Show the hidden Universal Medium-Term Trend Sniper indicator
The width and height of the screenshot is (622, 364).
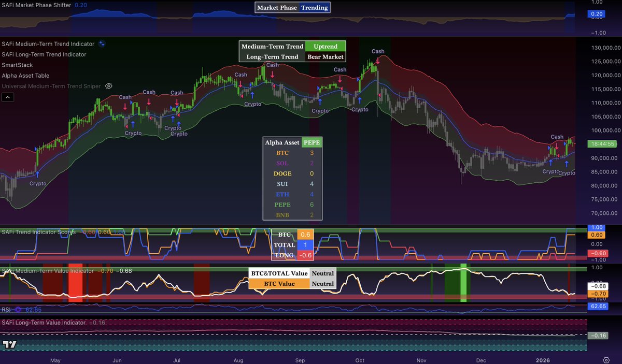pyautogui.click(x=109, y=86)
